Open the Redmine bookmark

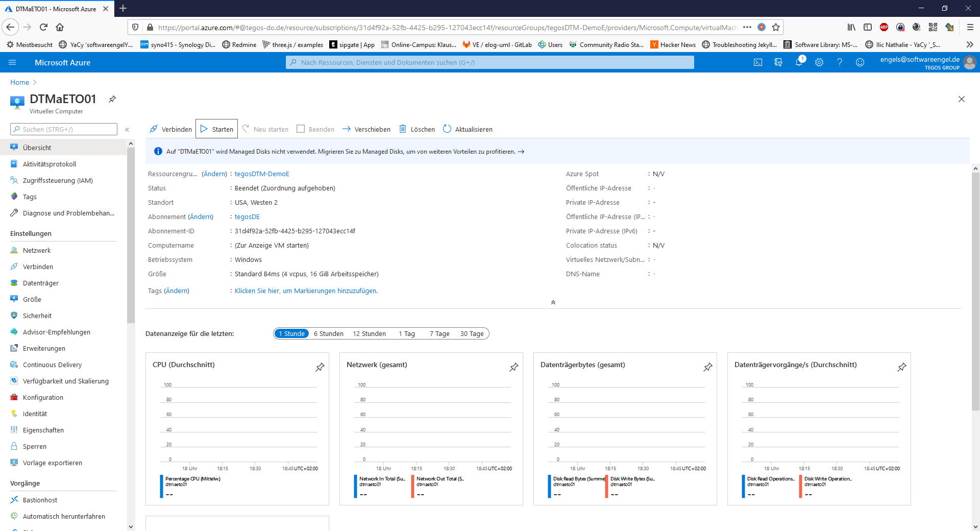(x=239, y=44)
